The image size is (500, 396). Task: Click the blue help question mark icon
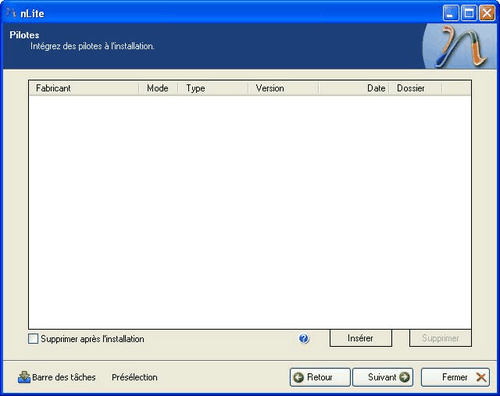pos(304,339)
